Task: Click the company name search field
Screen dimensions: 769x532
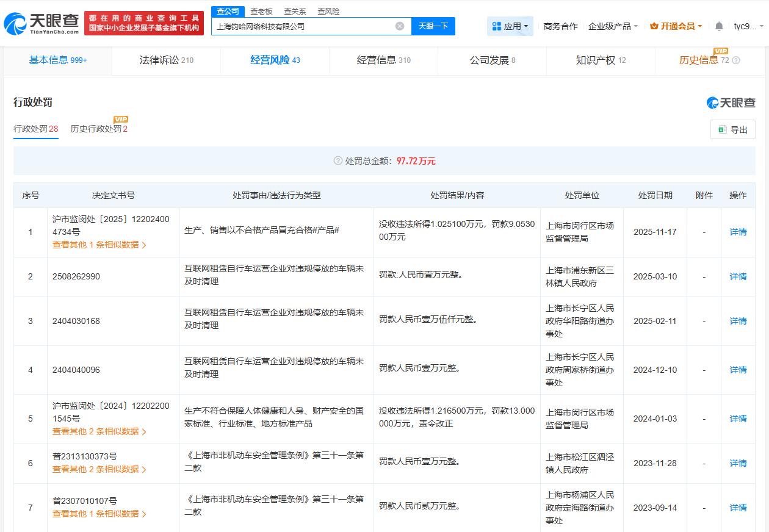Action: click(302, 26)
